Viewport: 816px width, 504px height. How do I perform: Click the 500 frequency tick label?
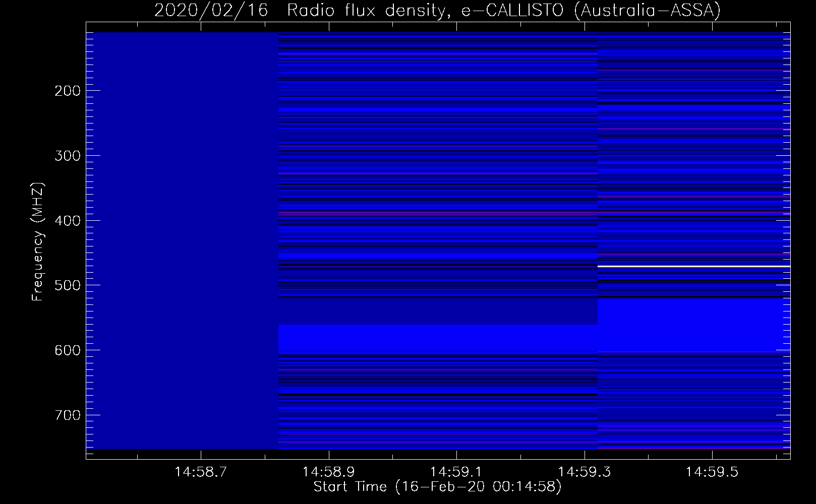pyautogui.click(x=68, y=285)
